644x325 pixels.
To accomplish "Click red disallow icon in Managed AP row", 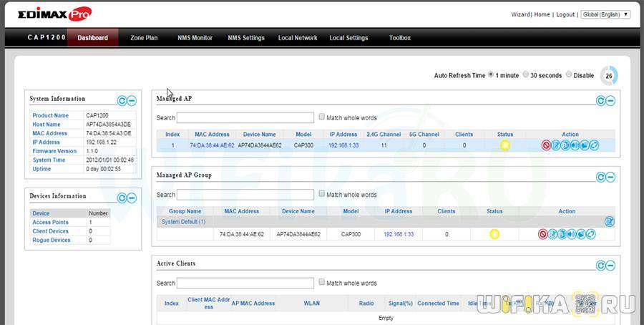I will (545, 145).
